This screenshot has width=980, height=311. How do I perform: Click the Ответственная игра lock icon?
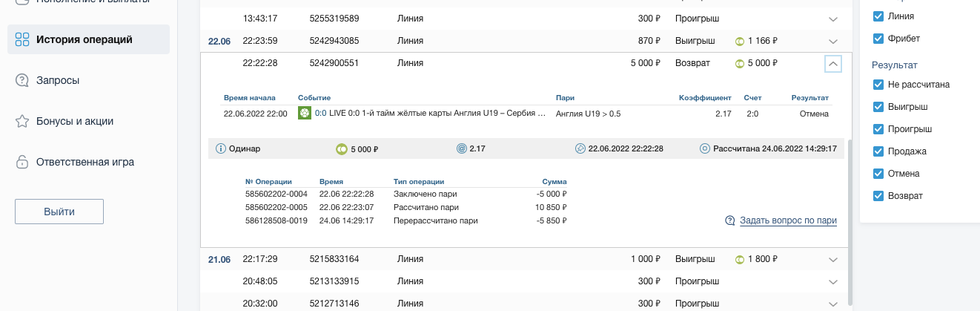pyautogui.click(x=22, y=162)
